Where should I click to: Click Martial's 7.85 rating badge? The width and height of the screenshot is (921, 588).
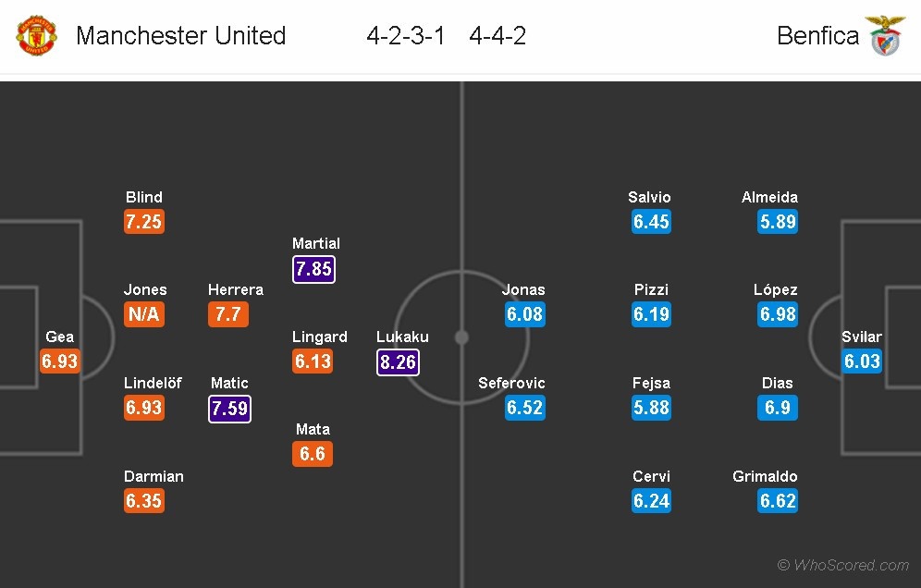(313, 269)
